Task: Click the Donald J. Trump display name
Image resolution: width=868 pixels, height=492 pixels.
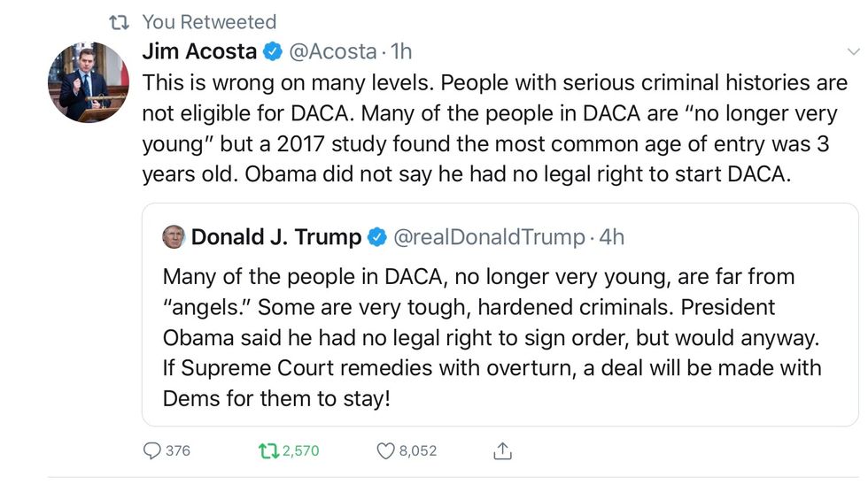Action: point(276,237)
